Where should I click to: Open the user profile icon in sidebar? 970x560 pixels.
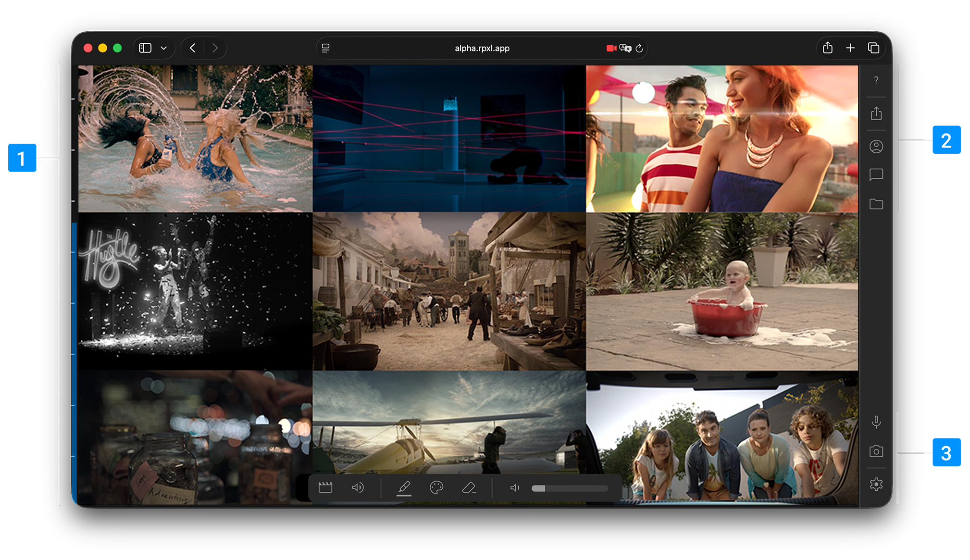876,147
